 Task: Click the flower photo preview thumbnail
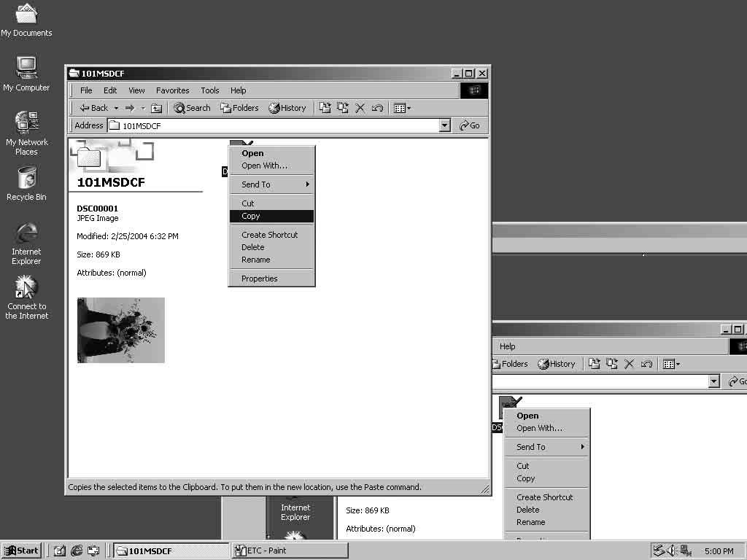tap(121, 330)
